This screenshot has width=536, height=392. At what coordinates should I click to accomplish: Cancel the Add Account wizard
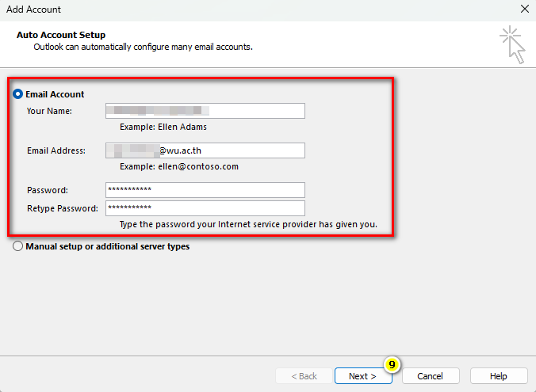[431, 376]
